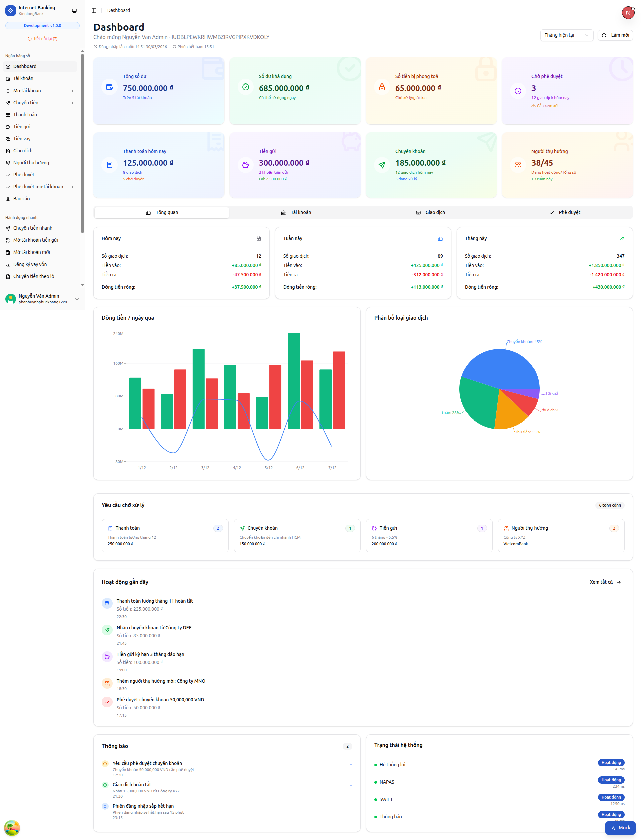The width and height of the screenshot is (641, 840).
Task: Click Làm mới refresh button
Action: point(615,35)
